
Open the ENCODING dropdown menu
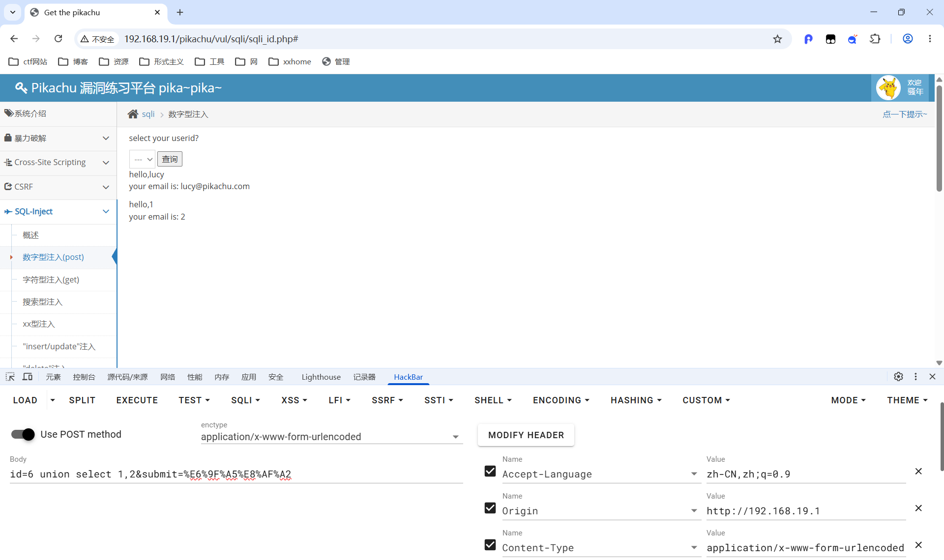[561, 400]
